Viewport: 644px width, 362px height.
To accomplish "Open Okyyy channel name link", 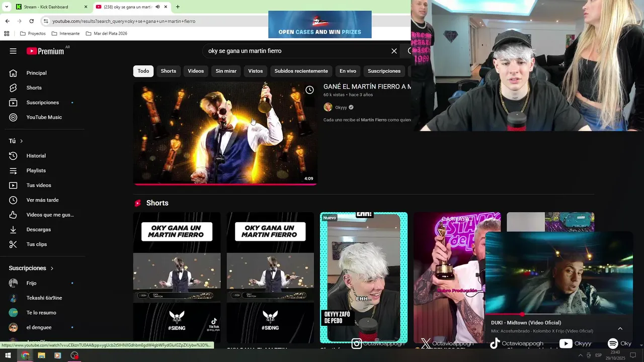I will (341, 107).
